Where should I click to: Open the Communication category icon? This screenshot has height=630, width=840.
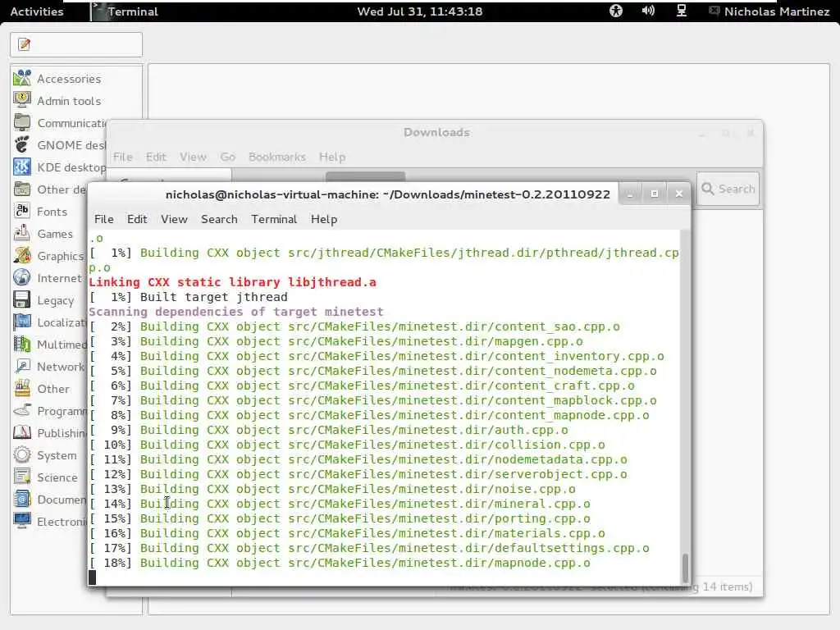pos(22,123)
